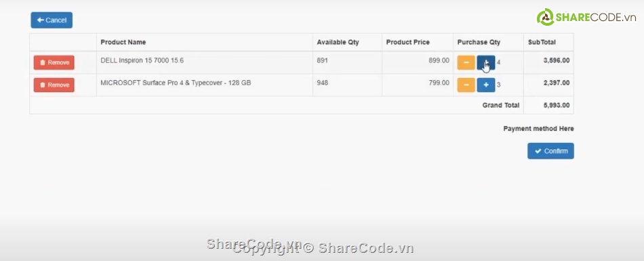Click the Grand Total amount 5,993.00
This screenshot has height=261, width=644.
tap(557, 105)
